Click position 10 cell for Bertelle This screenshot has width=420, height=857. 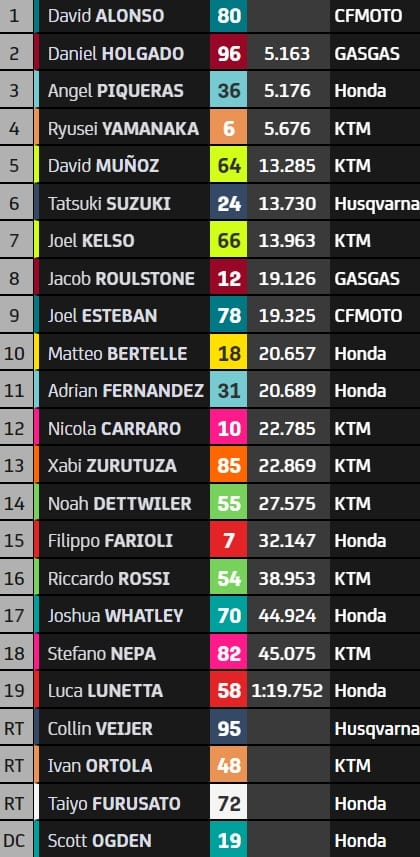(15, 353)
